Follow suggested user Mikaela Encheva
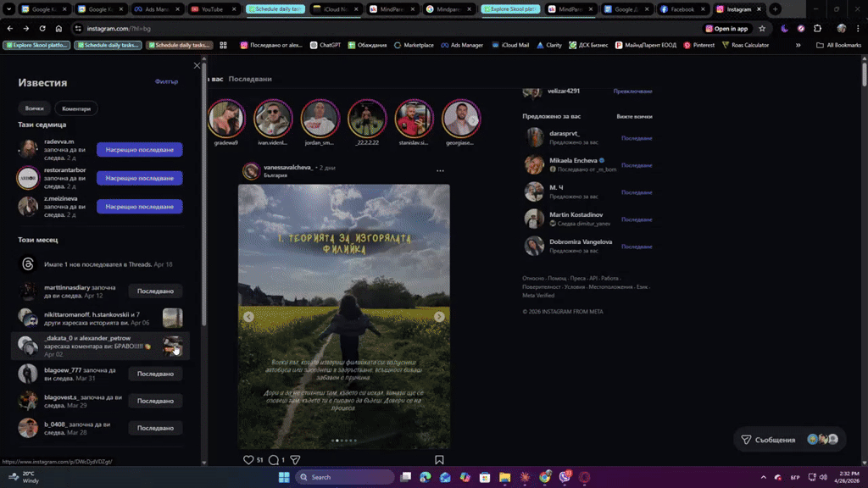This screenshot has width=868, height=488. click(x=637, y=165)
